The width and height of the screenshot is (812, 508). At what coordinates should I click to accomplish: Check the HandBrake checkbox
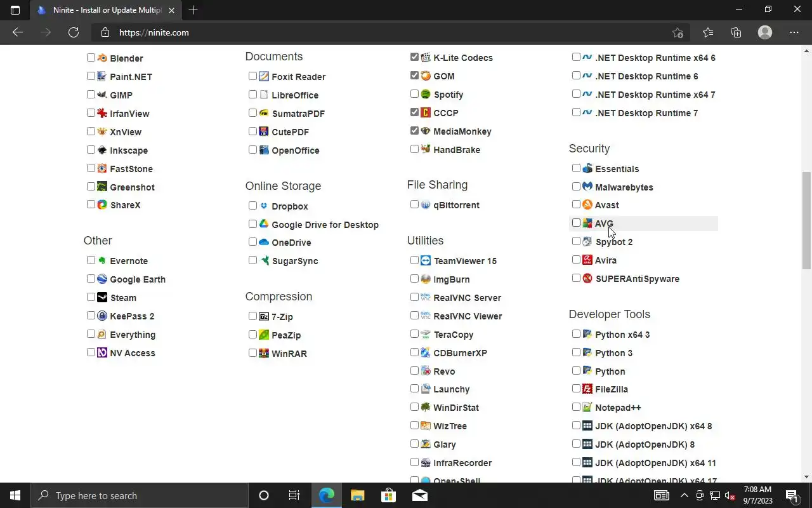tap(414, 149)
